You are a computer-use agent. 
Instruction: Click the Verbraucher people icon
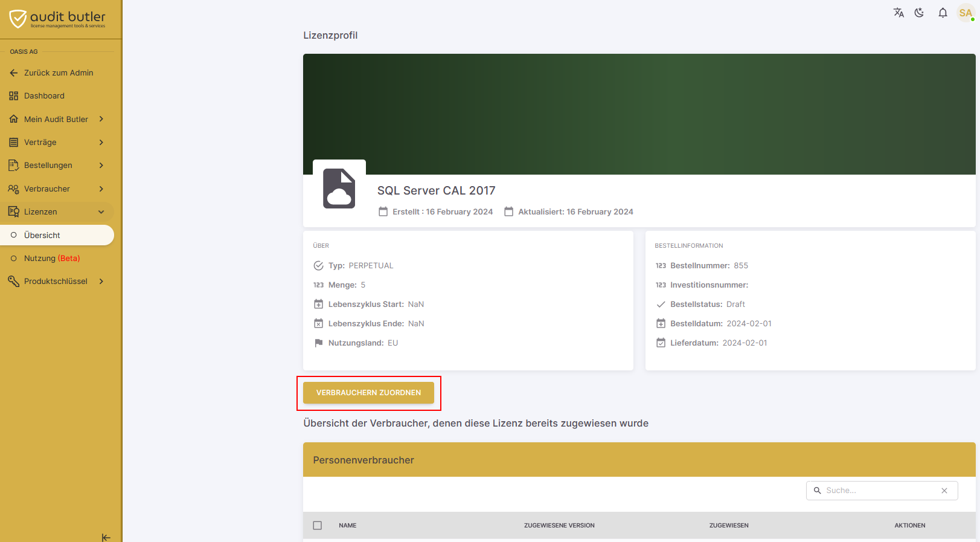[x=14, y=189]
